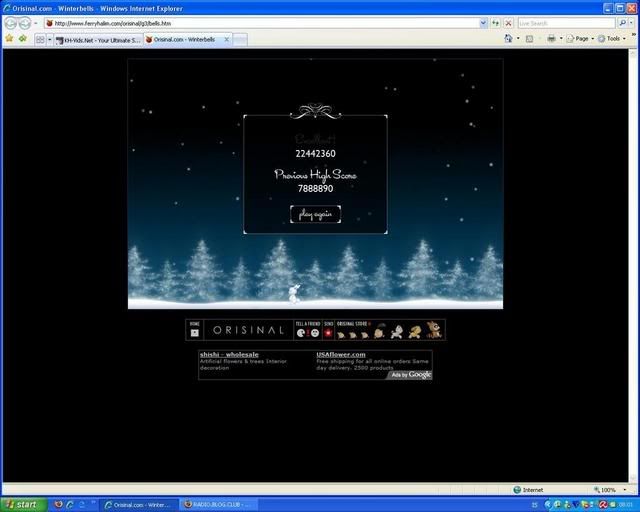Select the Orisinal.com - Winterbells tab
The image size is (640, 512).
pyautogui.click(x=184, y=40)
